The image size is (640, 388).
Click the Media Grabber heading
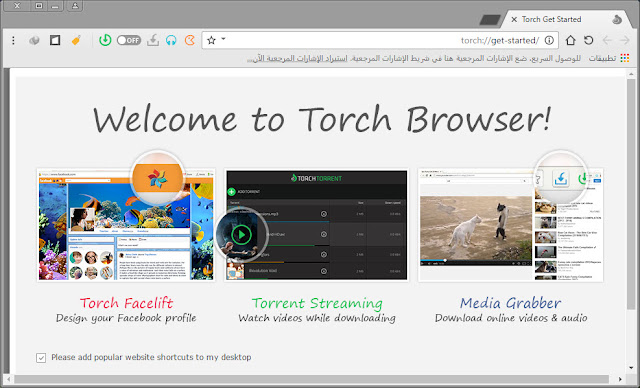(x=511, y=303)
